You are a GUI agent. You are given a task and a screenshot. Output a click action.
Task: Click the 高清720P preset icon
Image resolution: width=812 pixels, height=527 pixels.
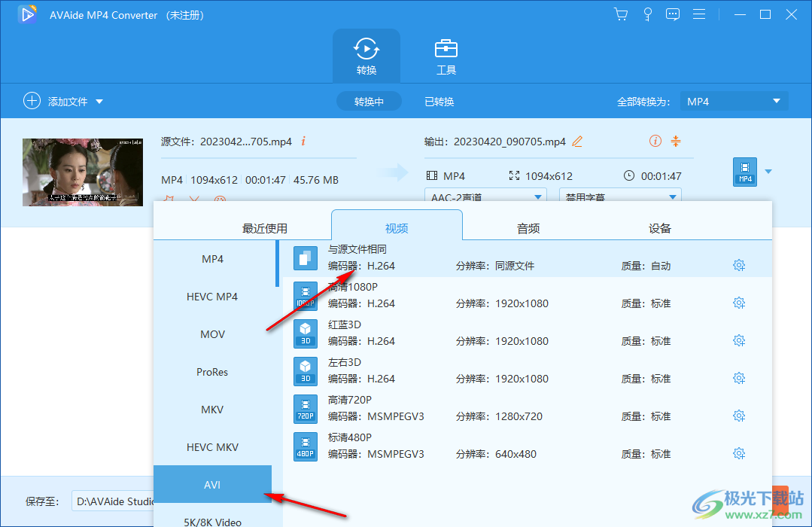(x=306, y=408)
